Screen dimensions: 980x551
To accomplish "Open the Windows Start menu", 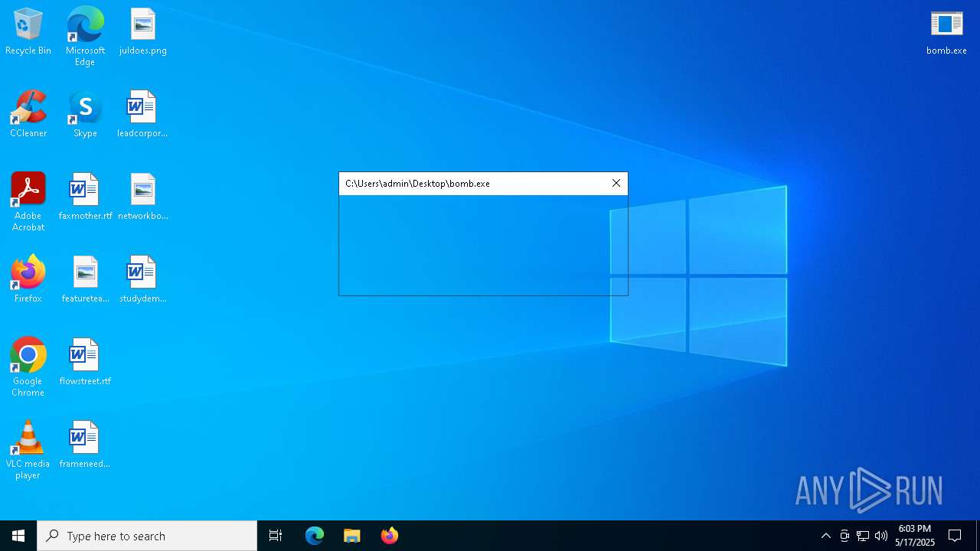I will 18,536.
